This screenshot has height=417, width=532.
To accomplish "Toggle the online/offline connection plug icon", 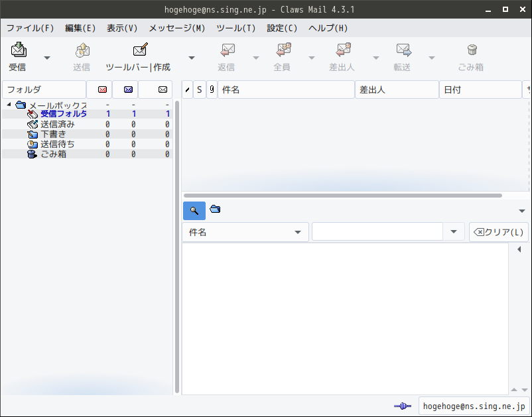I will [403, 406].
